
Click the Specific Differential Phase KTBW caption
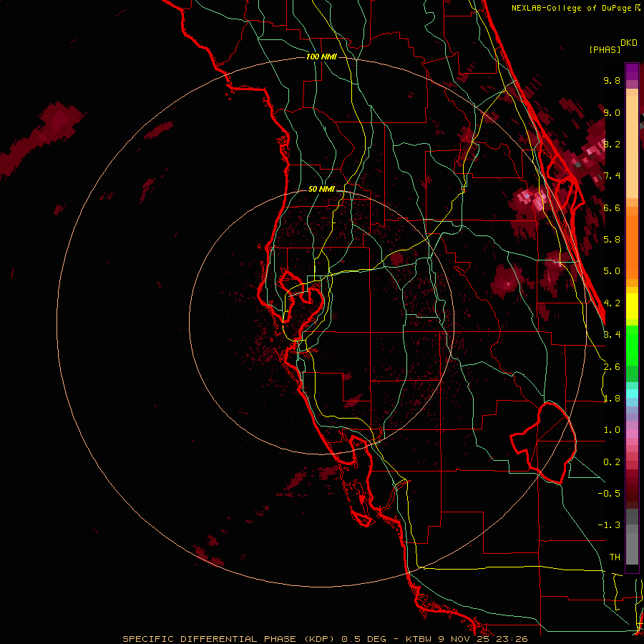click(325, 639)
